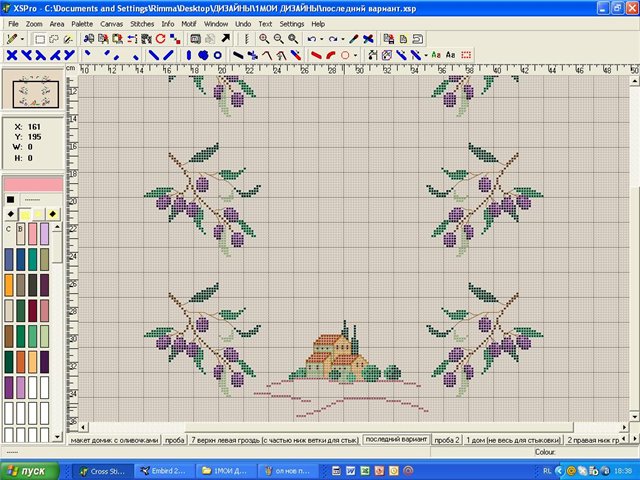Select the full cross stitch tool
This screenshot has height=480, width=640.
[x=12, y=54]
